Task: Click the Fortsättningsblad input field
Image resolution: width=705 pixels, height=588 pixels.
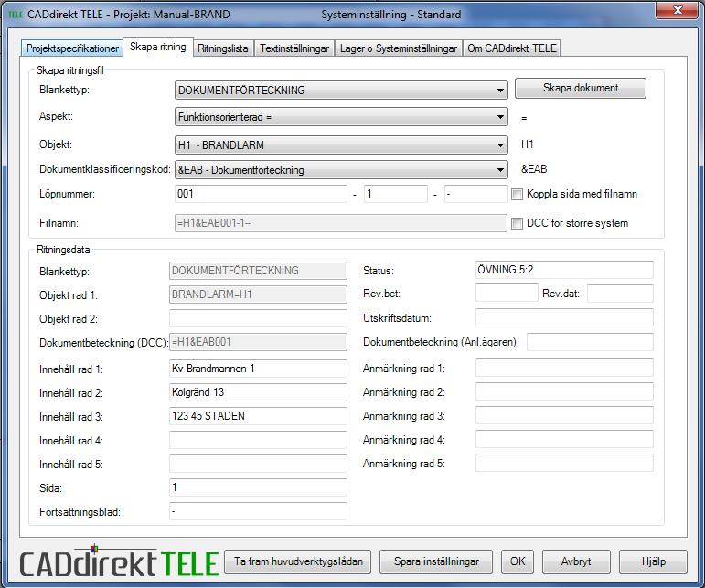Action: tap(258, 511)
